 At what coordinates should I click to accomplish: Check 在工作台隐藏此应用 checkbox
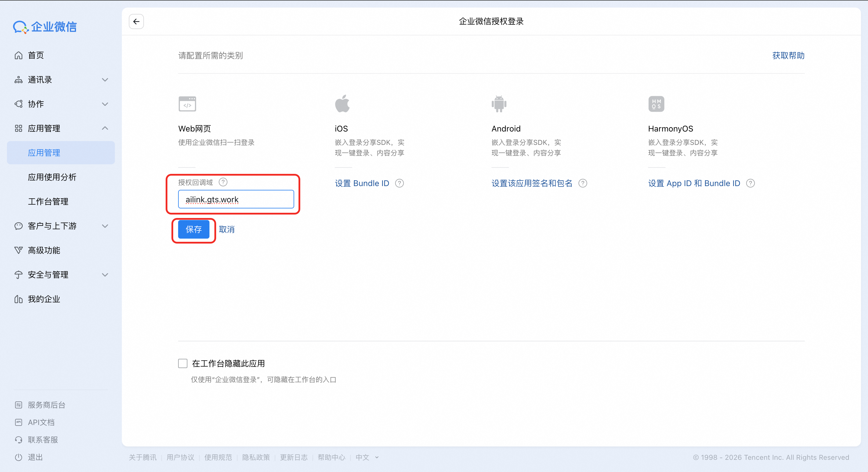coord(183,363)
